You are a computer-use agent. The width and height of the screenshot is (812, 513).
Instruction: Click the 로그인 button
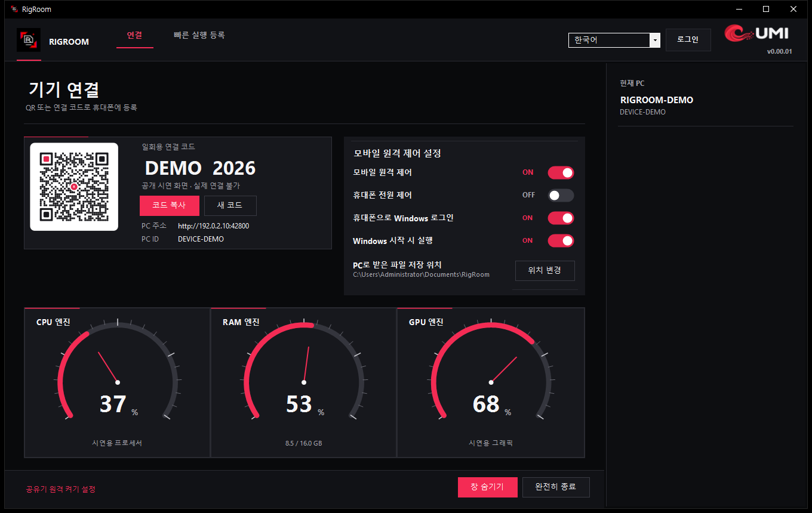(688, 40)
